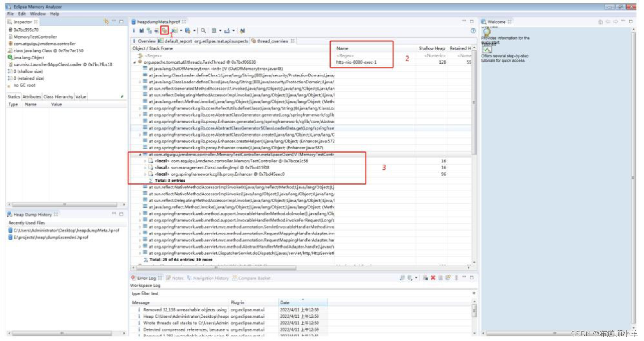Click the Find Object by address magnifier icon
Viewport: 644px width, 341px height.
[203, 30]
